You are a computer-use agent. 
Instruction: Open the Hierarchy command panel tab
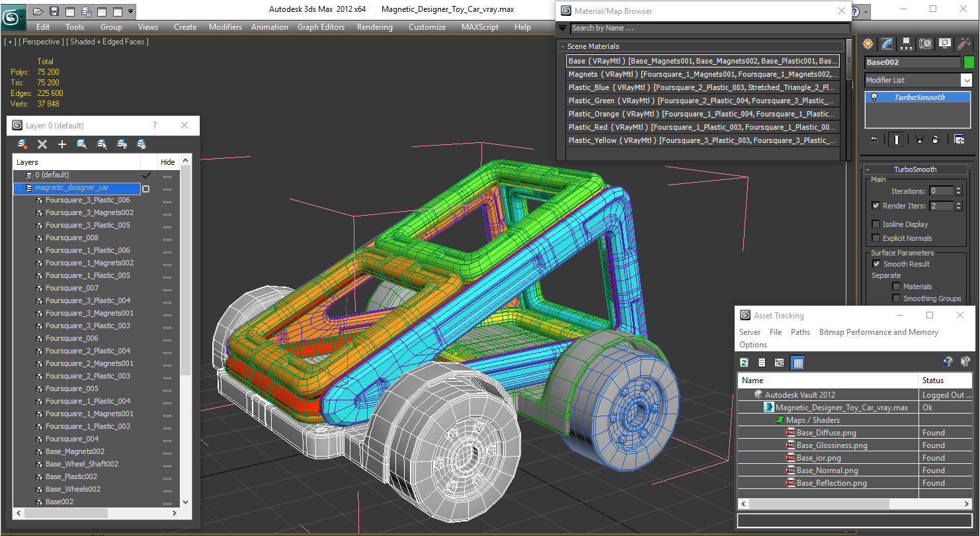[907, 44]
